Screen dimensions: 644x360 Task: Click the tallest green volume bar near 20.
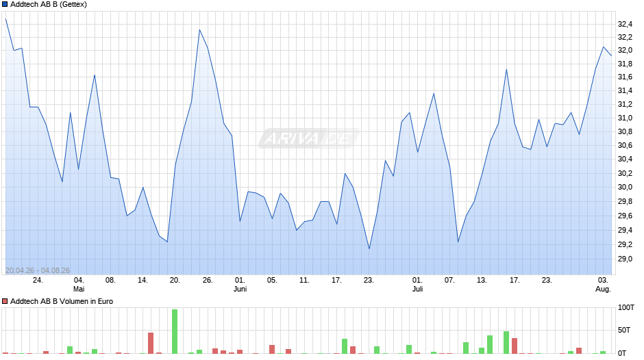tap(175, 331)
